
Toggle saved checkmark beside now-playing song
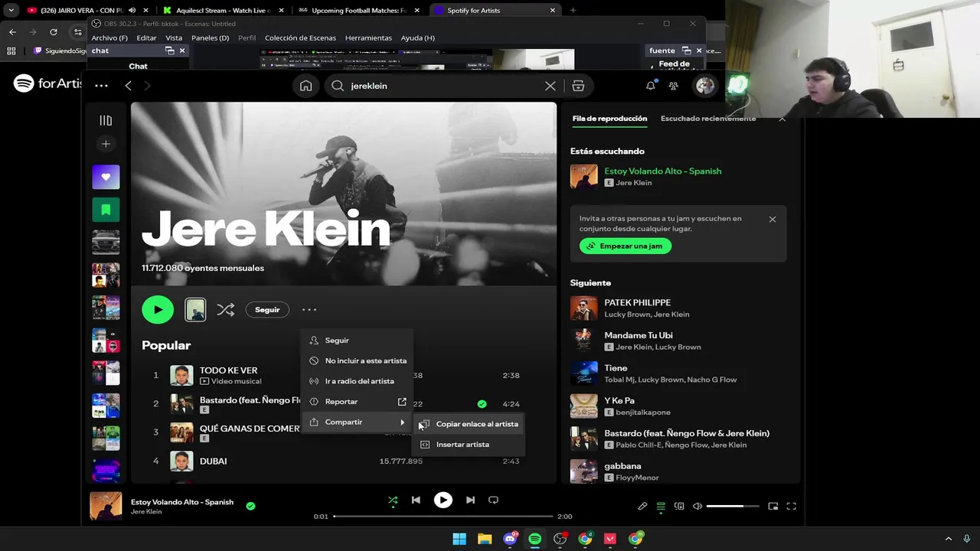click(250, 506)
